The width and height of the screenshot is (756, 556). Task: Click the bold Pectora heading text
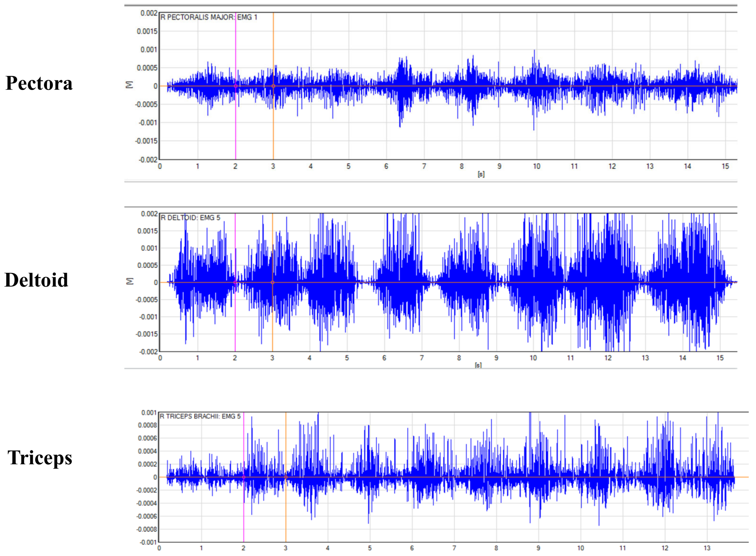click(x=39, y=83)
